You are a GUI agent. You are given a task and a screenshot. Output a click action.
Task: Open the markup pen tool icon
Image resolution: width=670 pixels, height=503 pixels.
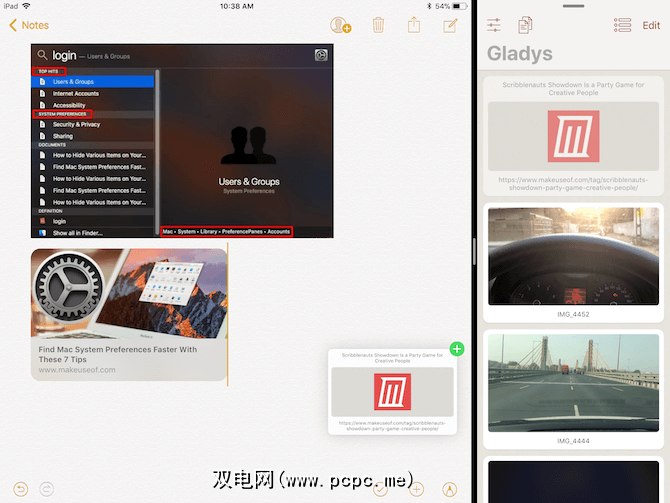[450, 489]
